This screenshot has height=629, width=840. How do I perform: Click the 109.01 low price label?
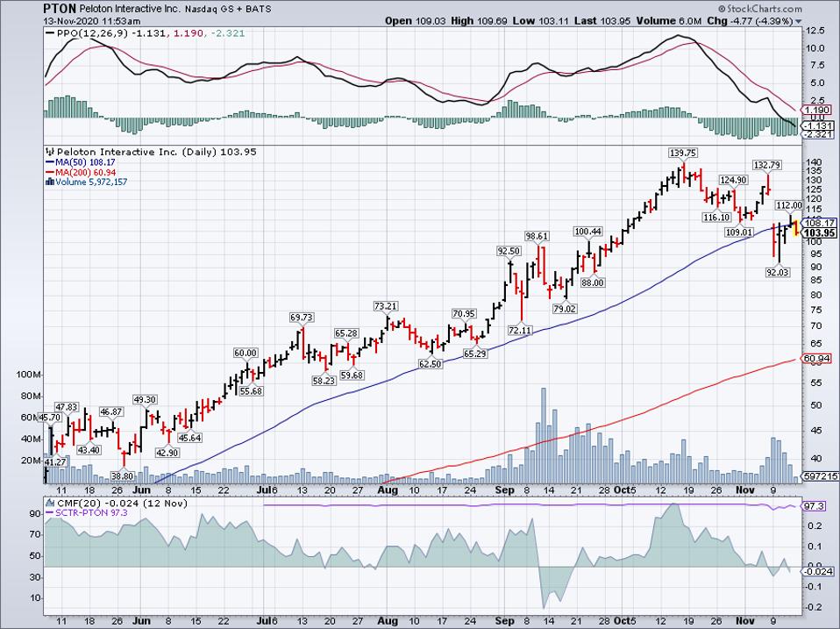point(739,232)
